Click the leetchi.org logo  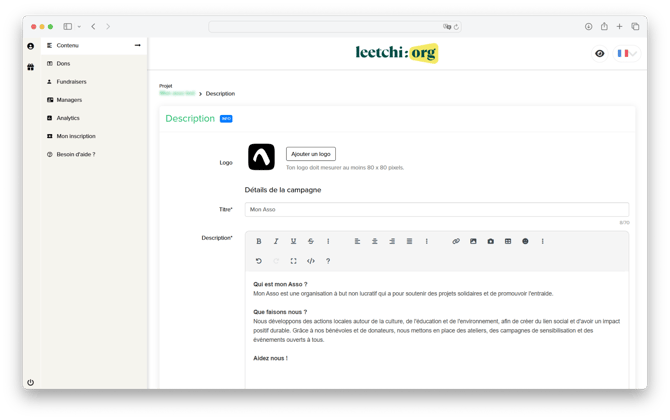pos(397,53)
